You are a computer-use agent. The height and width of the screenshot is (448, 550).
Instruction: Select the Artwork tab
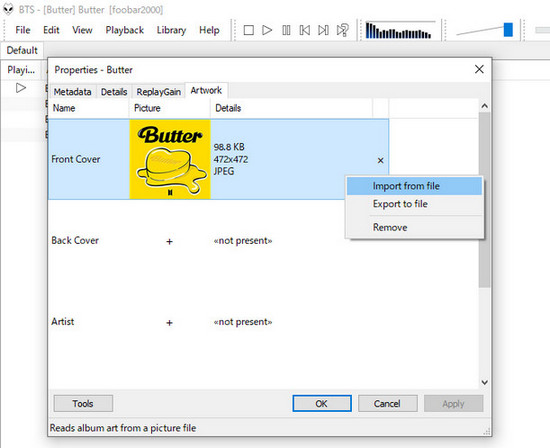206,91
